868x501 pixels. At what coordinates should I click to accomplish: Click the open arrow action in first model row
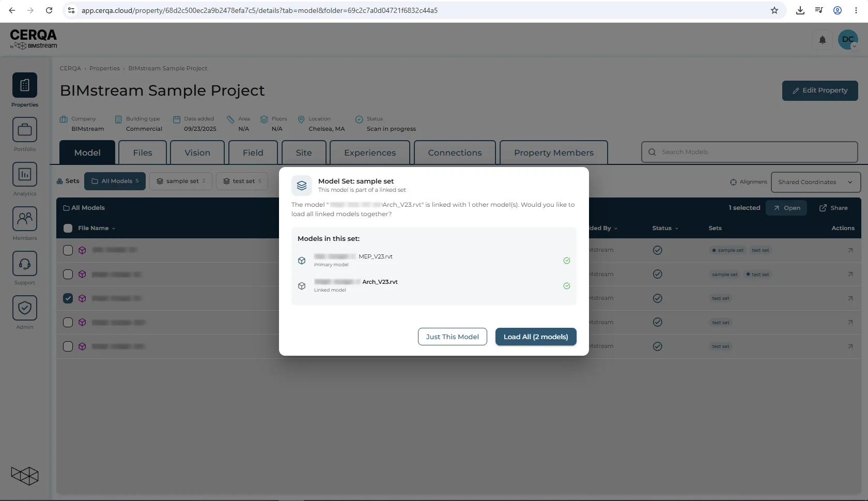pyautogui.click(x=850, y=250)
